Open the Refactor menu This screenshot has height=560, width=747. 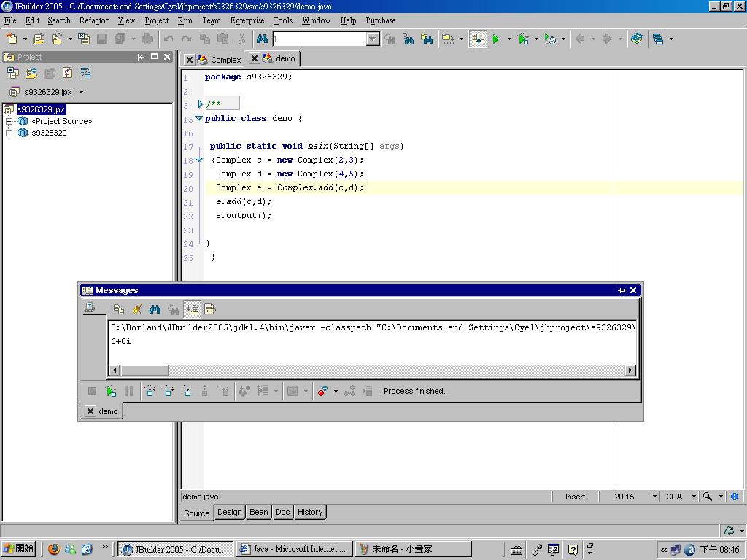(94, 20)
